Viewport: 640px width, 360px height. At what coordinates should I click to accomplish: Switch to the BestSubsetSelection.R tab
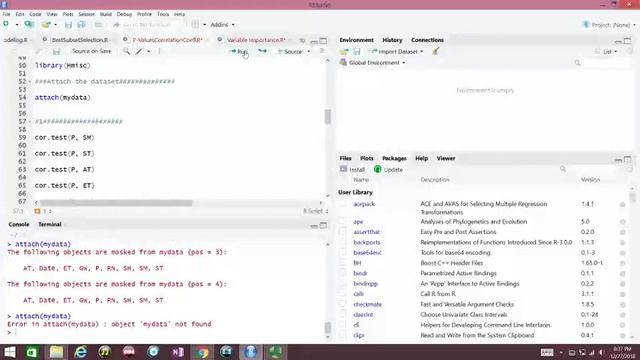[80, 40]
